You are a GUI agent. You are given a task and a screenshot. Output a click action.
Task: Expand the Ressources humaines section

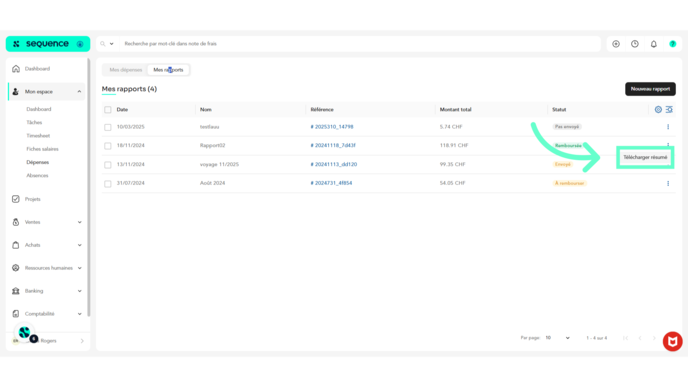click(79, 268)
